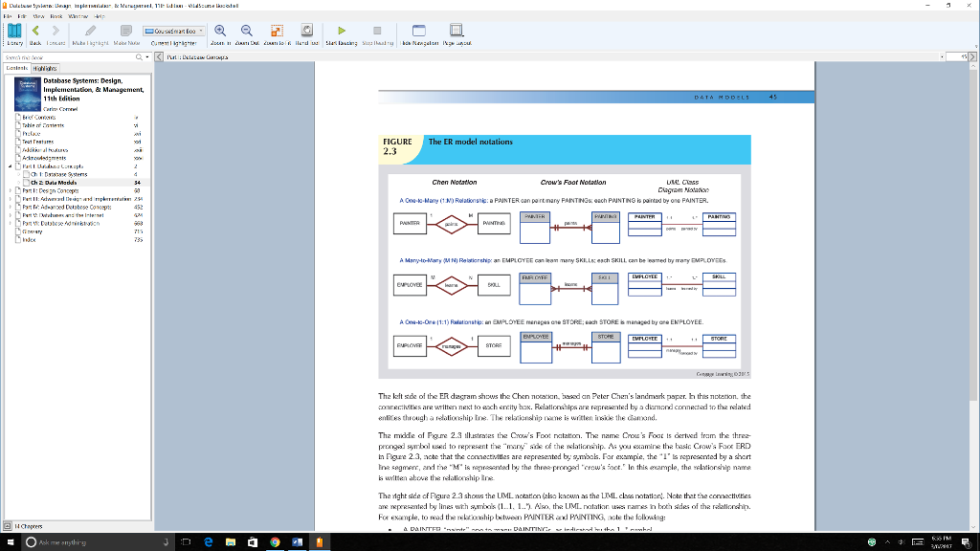Image resolution: width=980 pixels, height=551 pixels.
Task: Expand Part II: Design Concepts
Action: [x=10, y=192]
